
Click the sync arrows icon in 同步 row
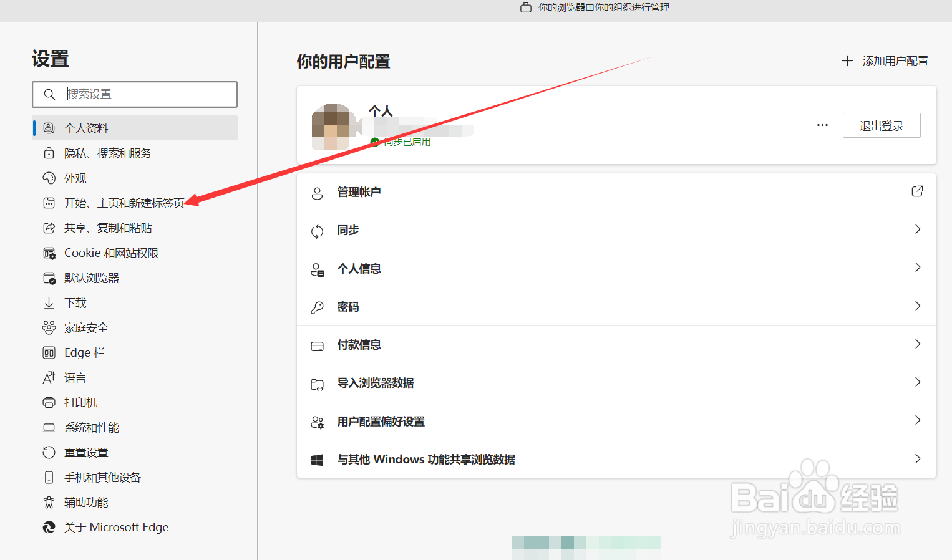click(317, 231)
